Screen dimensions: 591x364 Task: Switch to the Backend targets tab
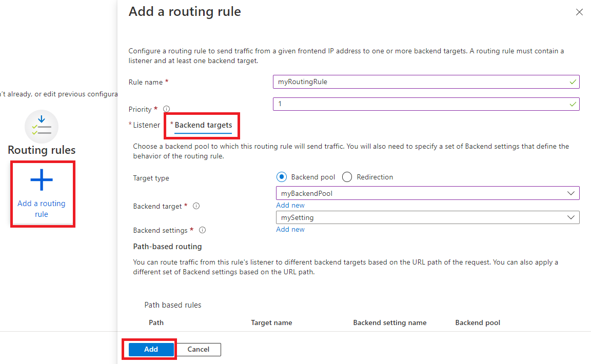coord(202,125)
